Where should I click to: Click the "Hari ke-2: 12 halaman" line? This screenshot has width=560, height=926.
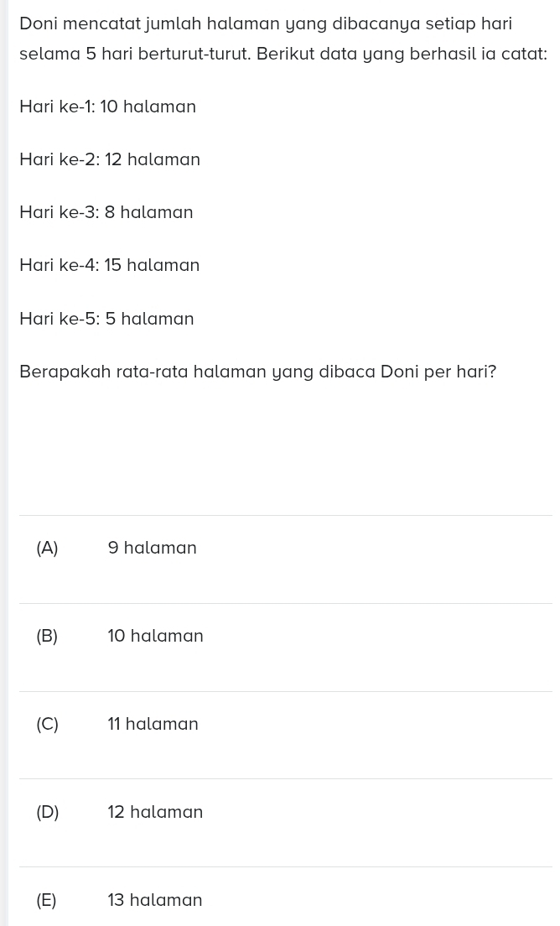pos(110,160)
